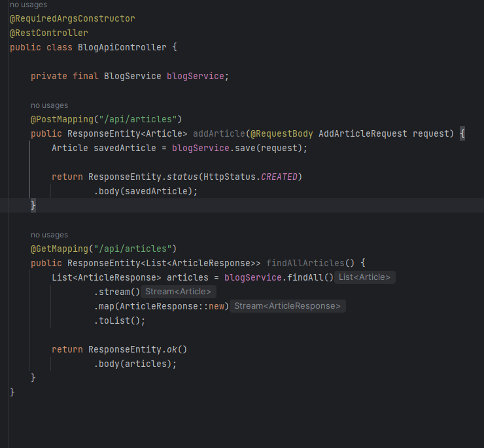This screenshot has height=448, width=484.
Task: Click the List<Article> inlay type hint
Action: pyautogui.click(x=364, y=277)
